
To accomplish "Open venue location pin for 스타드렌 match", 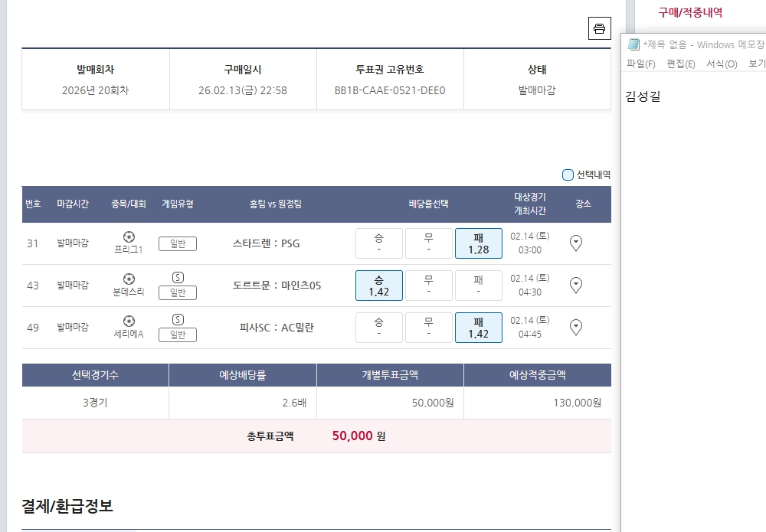I will pos(576,243).
